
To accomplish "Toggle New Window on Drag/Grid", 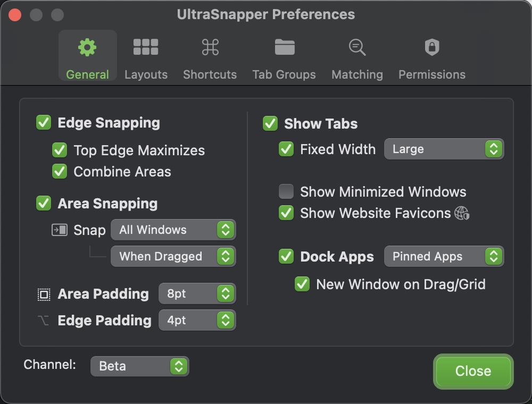I will [x=302, y=284].
